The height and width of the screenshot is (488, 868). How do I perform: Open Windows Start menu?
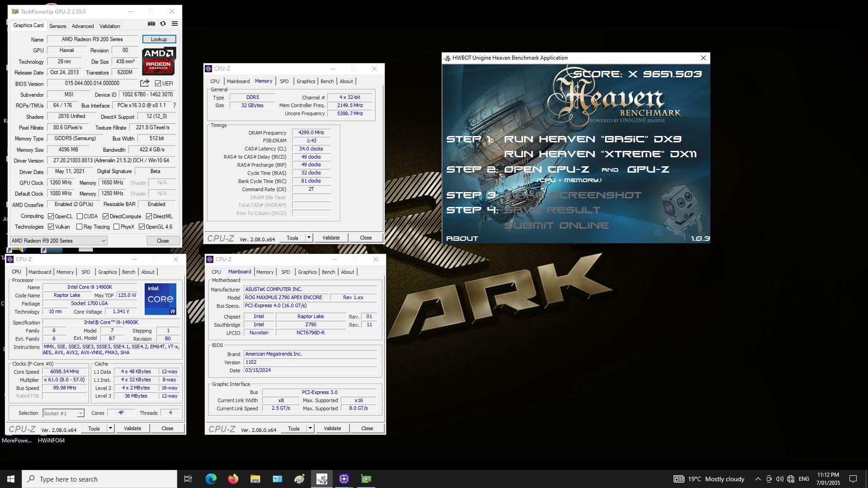pyautogui.click(x=11, y=479)
